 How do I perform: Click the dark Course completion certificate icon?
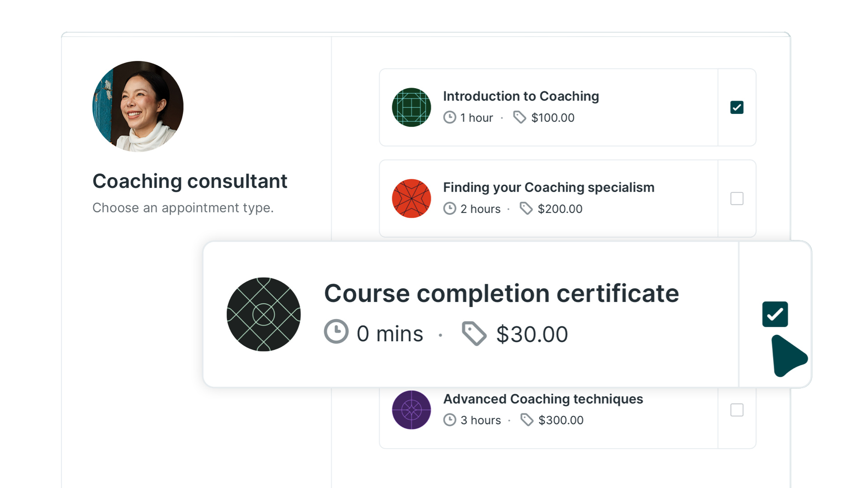pyautogui.click(x=264, y=314)
